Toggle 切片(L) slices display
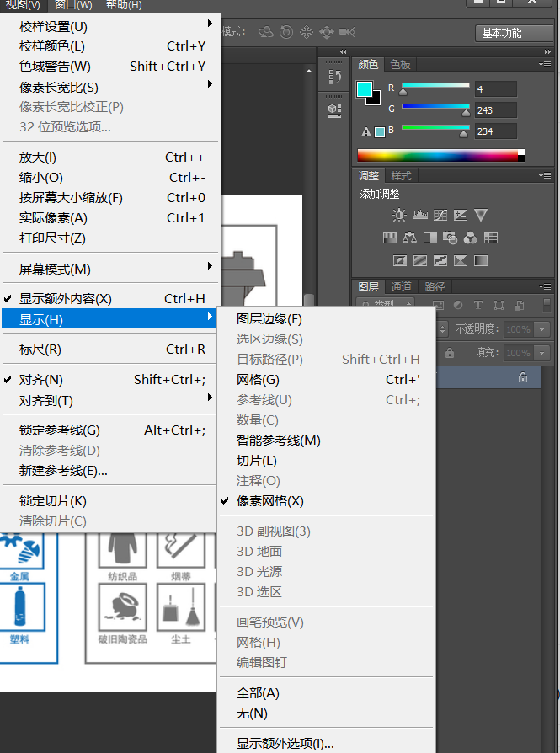Viewport: 560px width, 753px height. (x=327, y=461)
